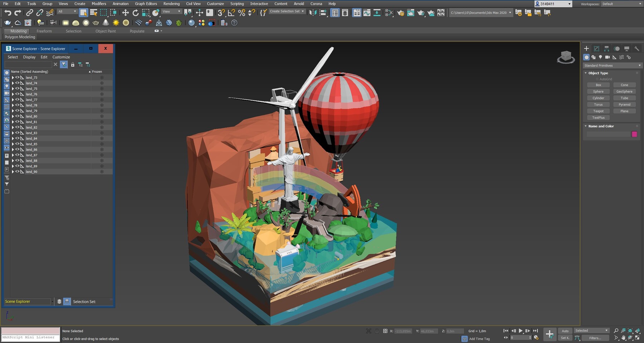Choose the Select and Move tool
This screenshot has height=343, width=644.
pyautogui.click(x=125, y=13)
